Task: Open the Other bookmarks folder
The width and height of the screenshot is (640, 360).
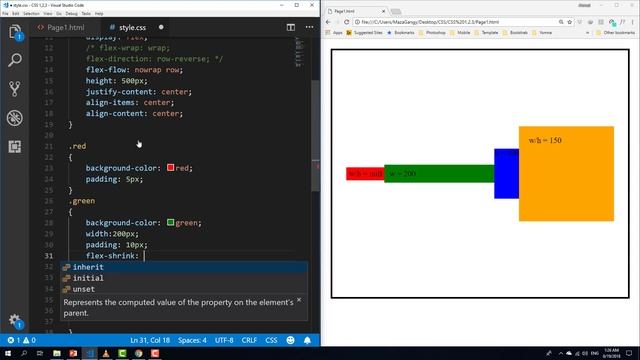Action: (x=616, y=33)
